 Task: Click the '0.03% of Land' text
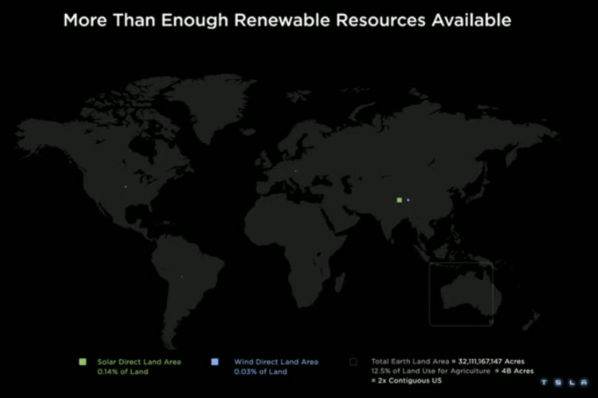coord(260,372)
